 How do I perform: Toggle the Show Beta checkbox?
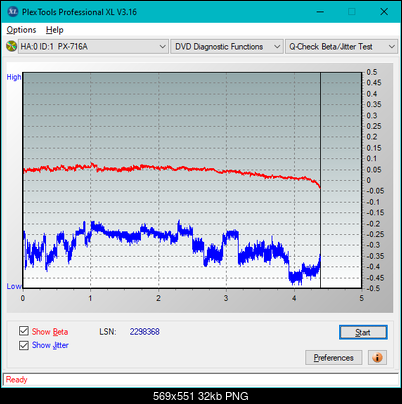(24, 331)
